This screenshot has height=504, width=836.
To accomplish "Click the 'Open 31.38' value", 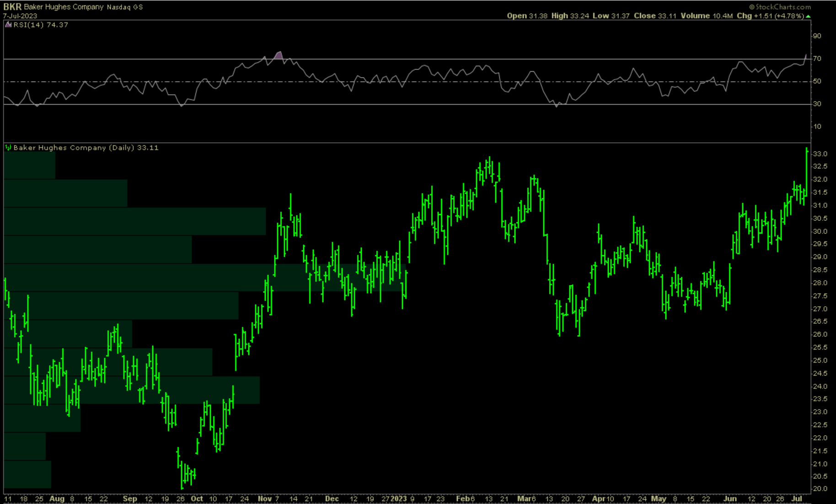I will (x=527, y=16).
